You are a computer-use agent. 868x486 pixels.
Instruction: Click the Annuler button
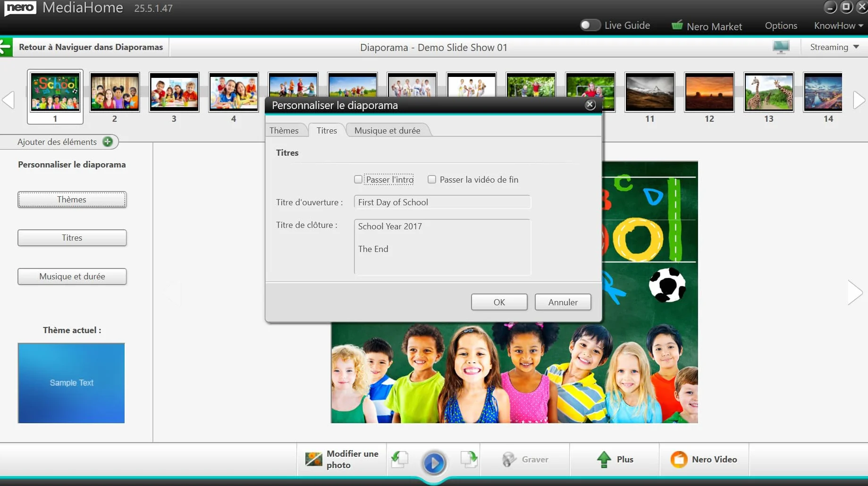coord(563,302)
